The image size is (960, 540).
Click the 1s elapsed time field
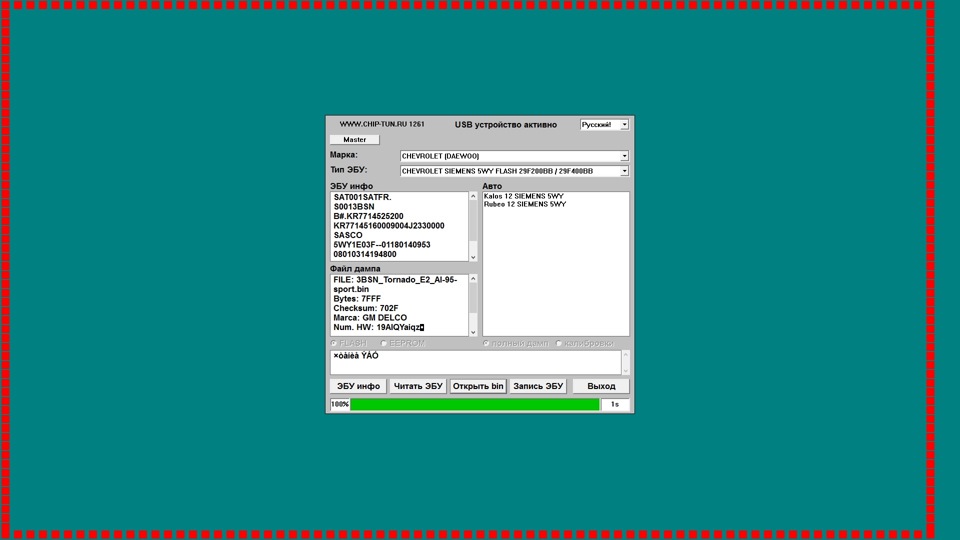615,404
